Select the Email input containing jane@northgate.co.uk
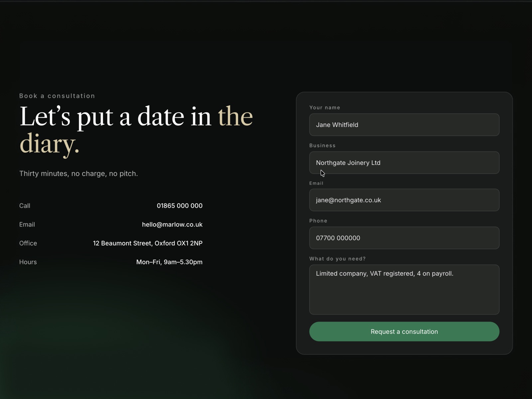This screenshot has height=399, width=532. [x=404, y=200]
